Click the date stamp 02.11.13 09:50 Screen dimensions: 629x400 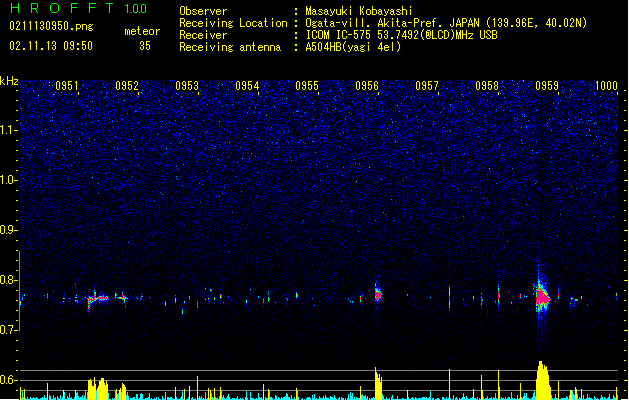click(51, 46)
